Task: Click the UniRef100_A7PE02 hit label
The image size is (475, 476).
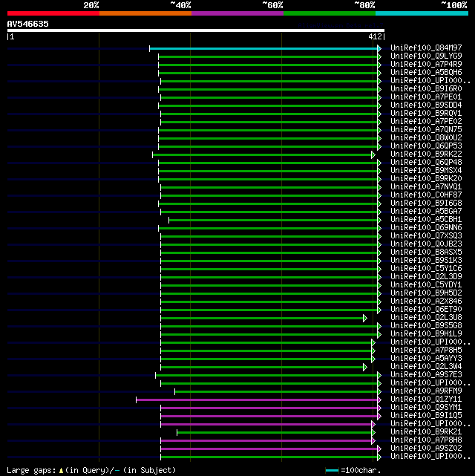Action: tap(426, 122)
